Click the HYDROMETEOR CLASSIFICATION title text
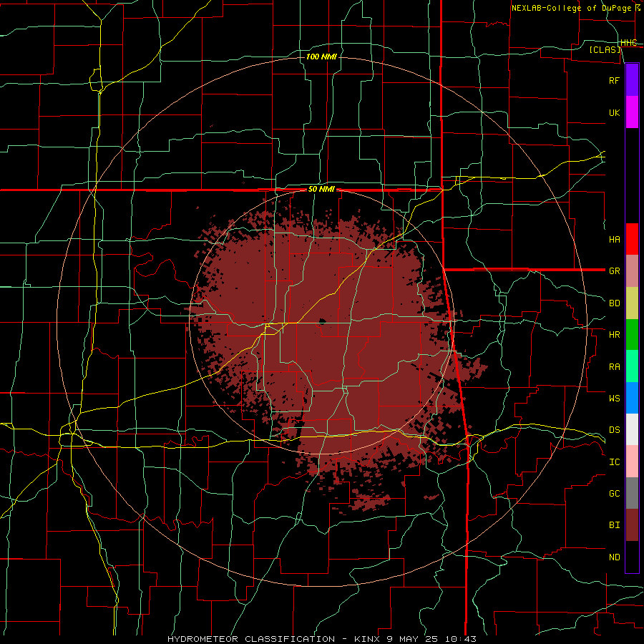Image resolution: width=644 pixels, height=644 pixels. [x=251, y=639]
